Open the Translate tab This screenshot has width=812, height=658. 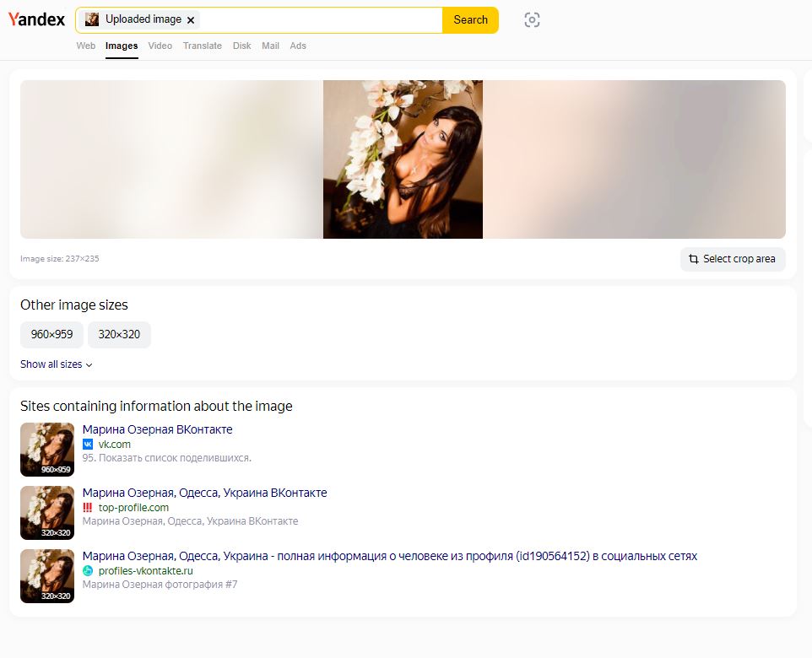(x=203, y=46)
